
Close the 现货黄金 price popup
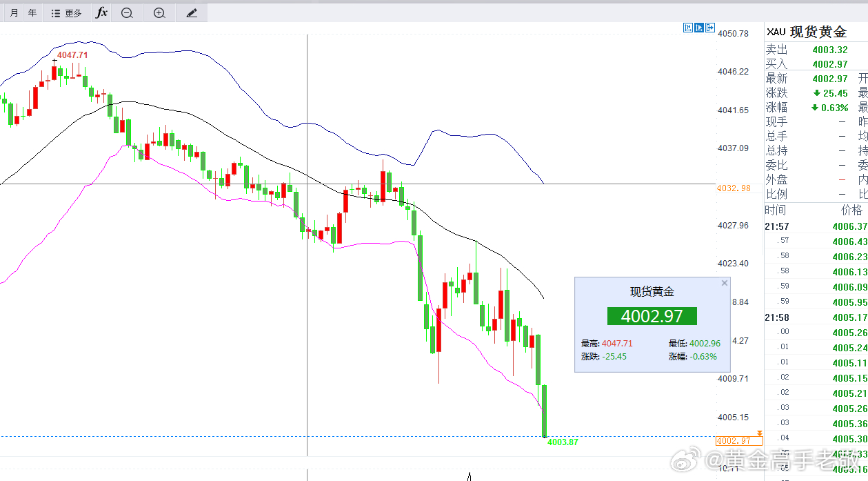(725, 283)
